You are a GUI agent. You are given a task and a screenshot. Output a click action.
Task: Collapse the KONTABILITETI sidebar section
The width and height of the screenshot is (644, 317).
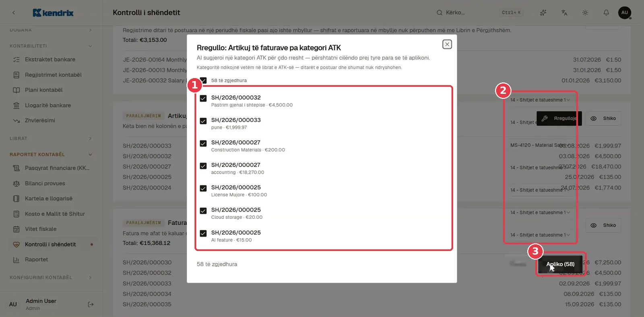pos(51,46)
